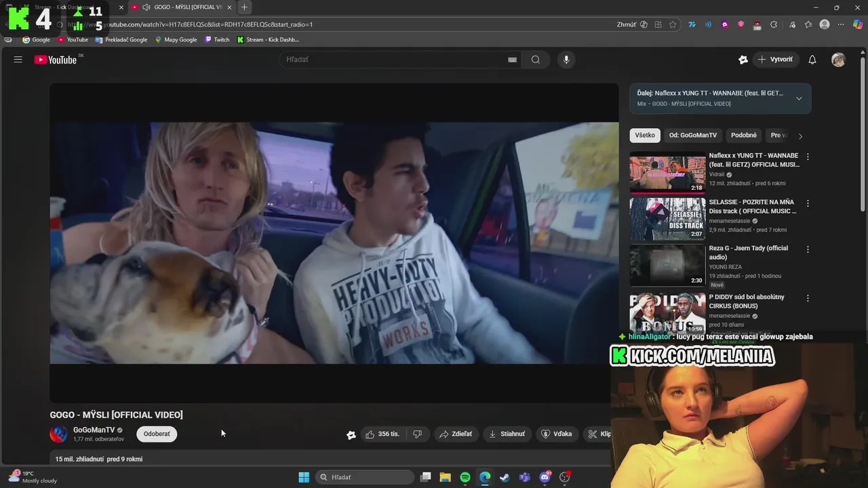
Task: Click Zhrnúť summarize in address bar
Action: (x=631, y=24)
